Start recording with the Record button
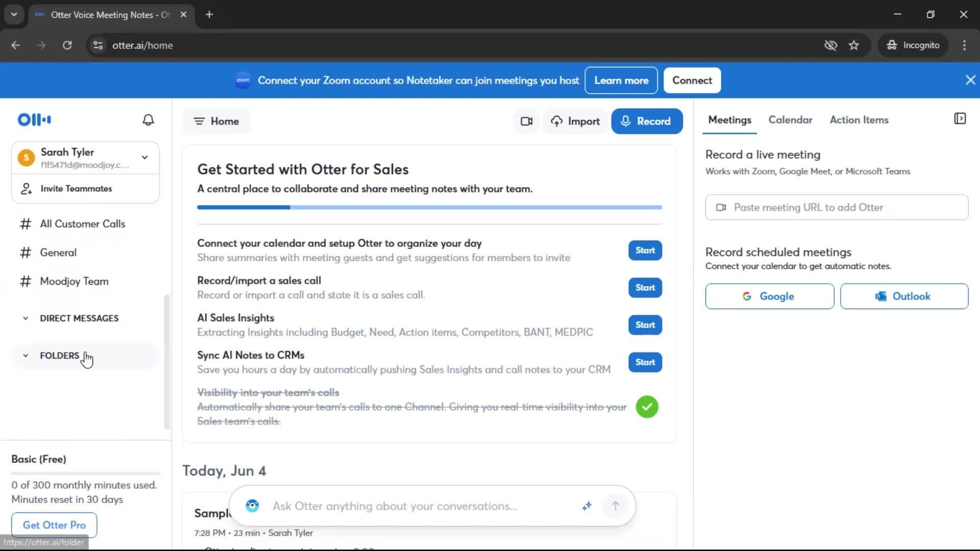Screen dimensions: 980x551 tap(647, 121)
